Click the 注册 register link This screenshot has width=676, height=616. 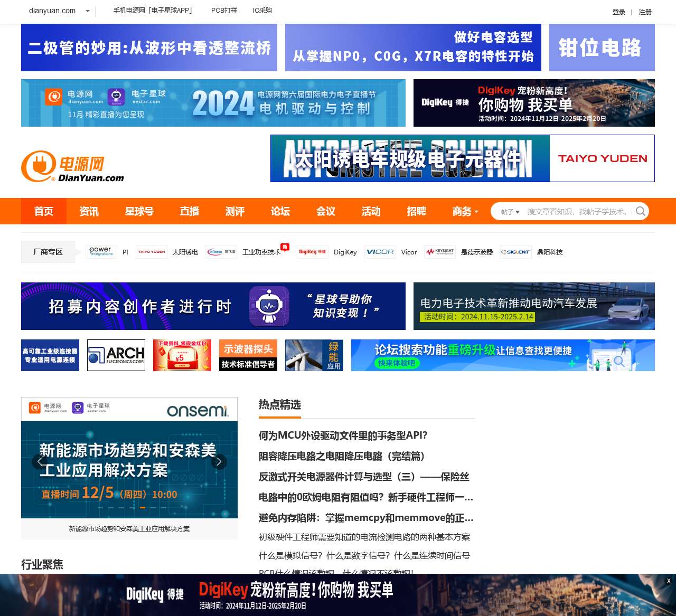click(x=645, y=12)
